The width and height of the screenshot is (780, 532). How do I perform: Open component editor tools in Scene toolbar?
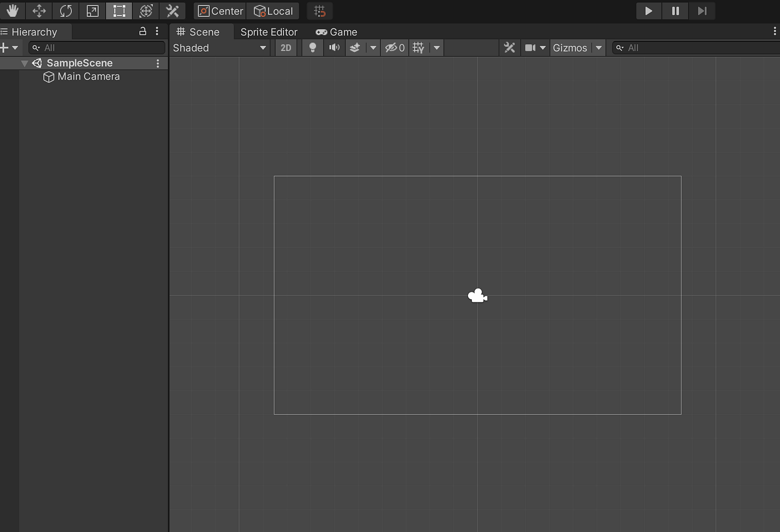[x=510, y=48]
